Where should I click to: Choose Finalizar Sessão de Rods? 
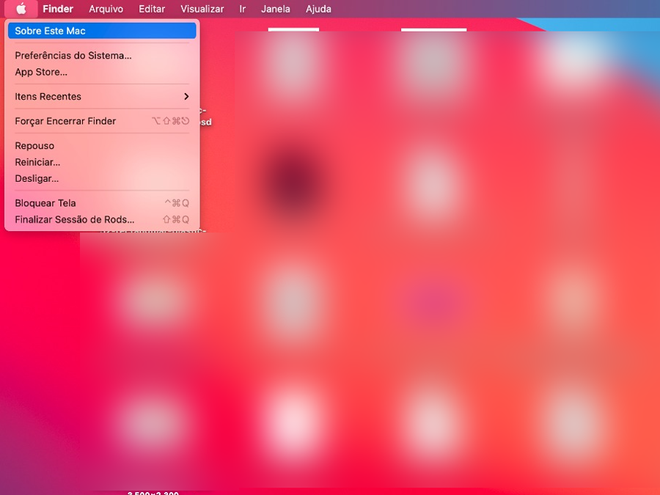pos(102,219)
